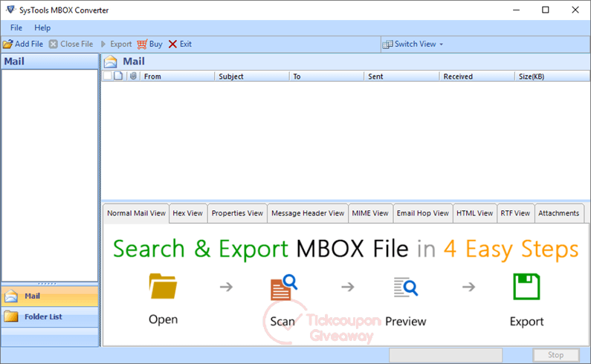Toggle the select-all checkbox in mail list header
This screenshot has height=364, width=591.
(108, 76)
